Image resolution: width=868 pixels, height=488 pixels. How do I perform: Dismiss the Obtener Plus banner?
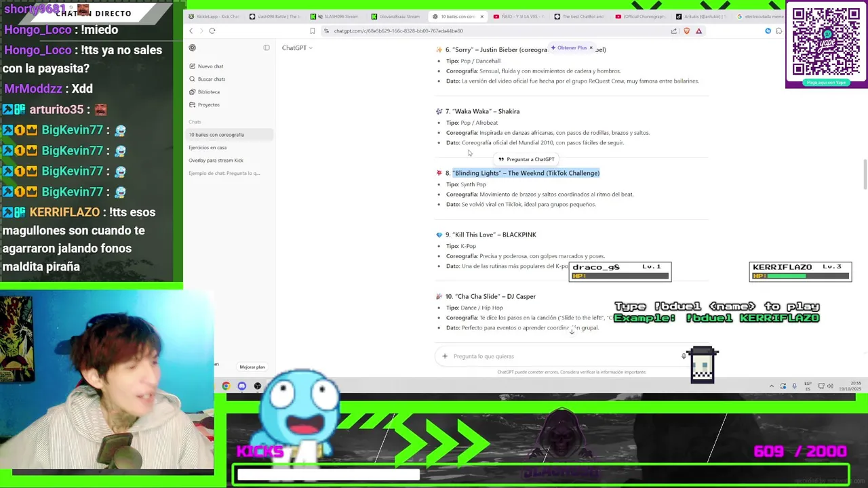[x=591, y=48]
